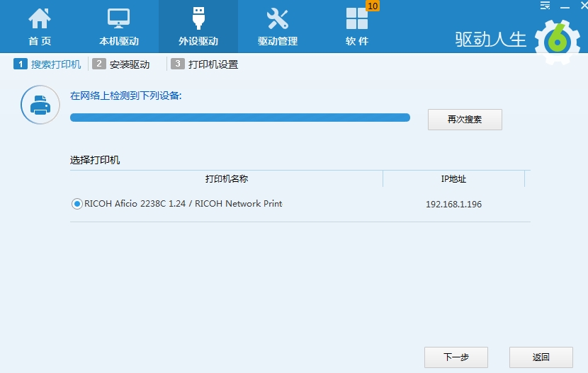
Task: Click 再次搜索 to search again
Action: click(x=465, y=120)
